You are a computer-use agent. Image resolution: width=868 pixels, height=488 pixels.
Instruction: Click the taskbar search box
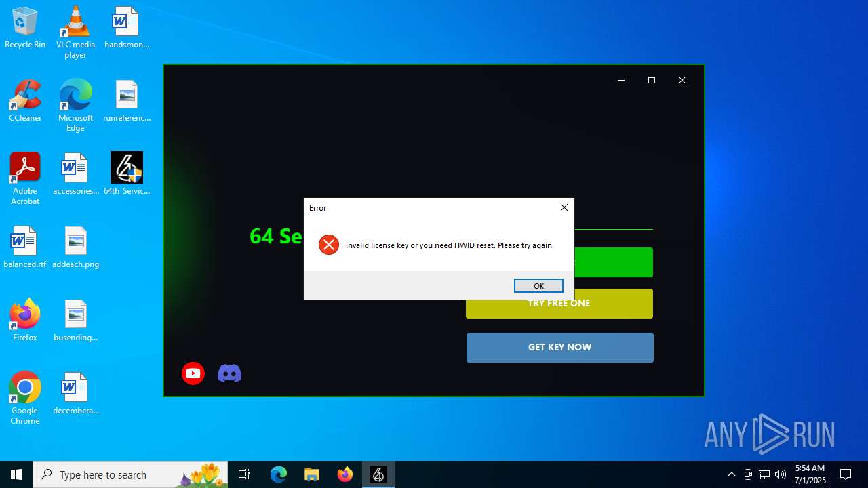[x=130, y=474]
